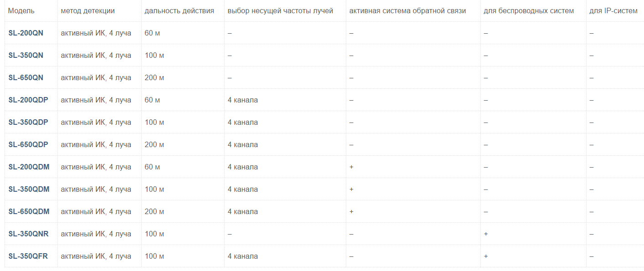Screen dimensions: 644x271
Task: Open the SL-350QNR model link
Action: click(28, 234)
